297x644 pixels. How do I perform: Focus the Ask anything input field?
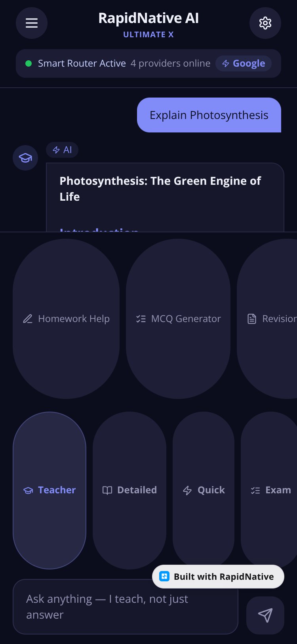(x=126, y=607)
